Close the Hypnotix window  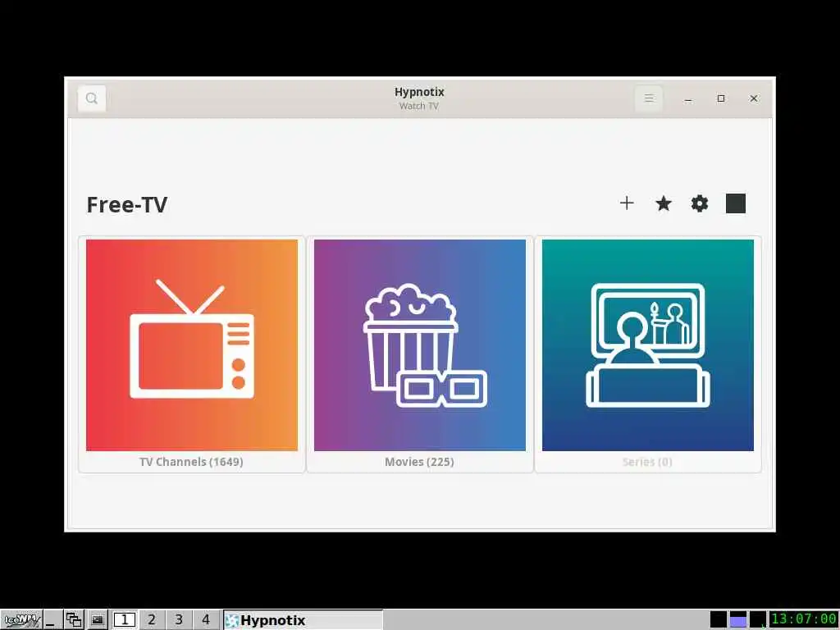point(754,98)
